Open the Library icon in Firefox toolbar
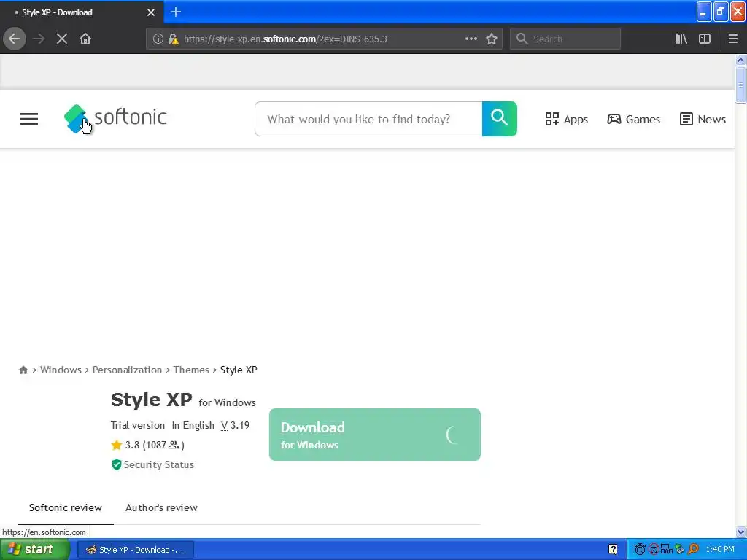This screenshot has height=560, width=747. pos(681,39)
